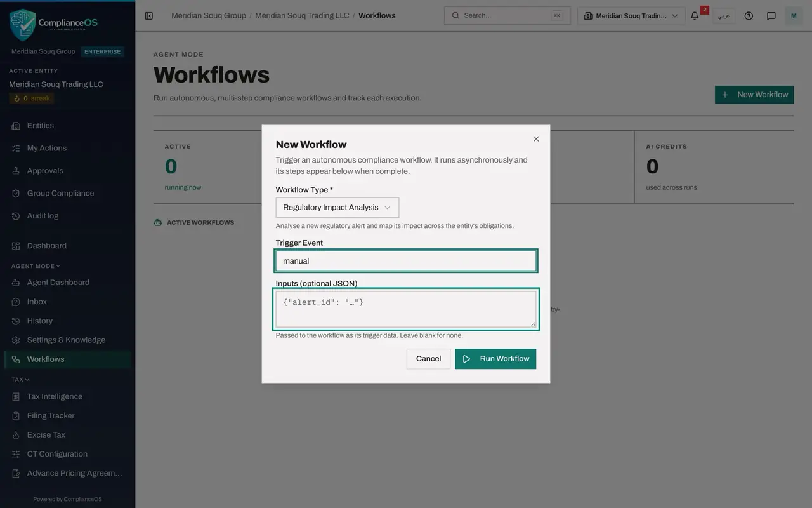The width and height of the screenshot is (812, 508).
Task: Toggle the sidebar collapse icon
Action: 149,16
